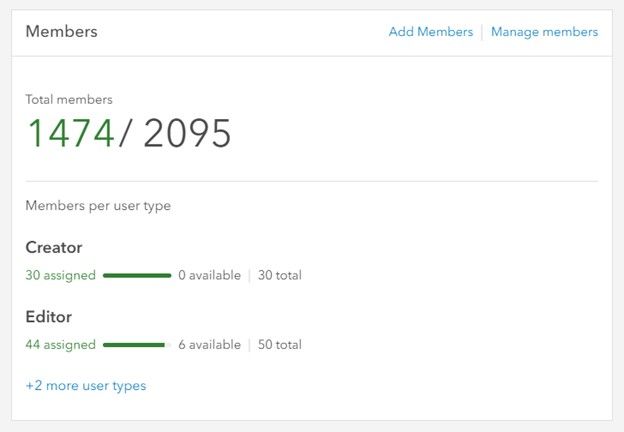
Task: Select the Editor user type heading
Action: pos(49,317)
